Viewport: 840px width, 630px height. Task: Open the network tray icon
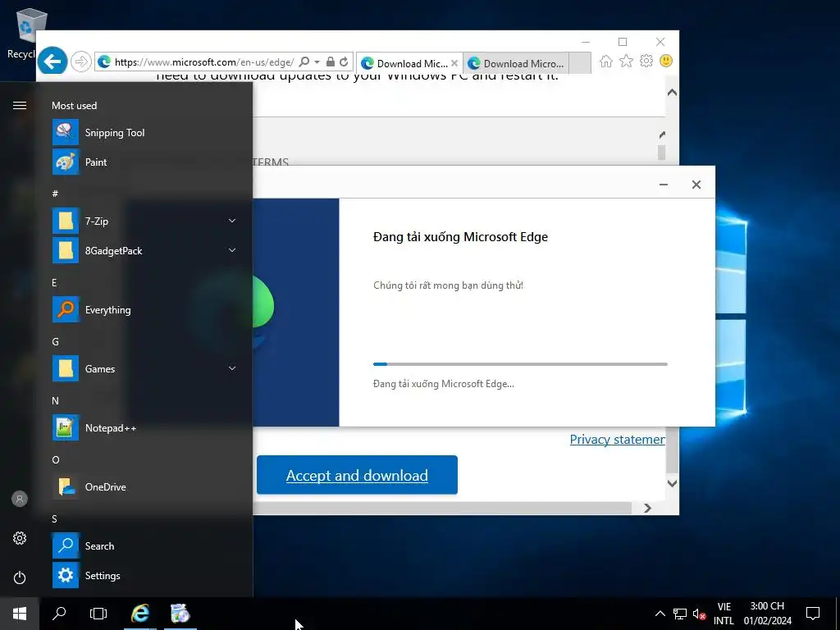click(680, 614)
